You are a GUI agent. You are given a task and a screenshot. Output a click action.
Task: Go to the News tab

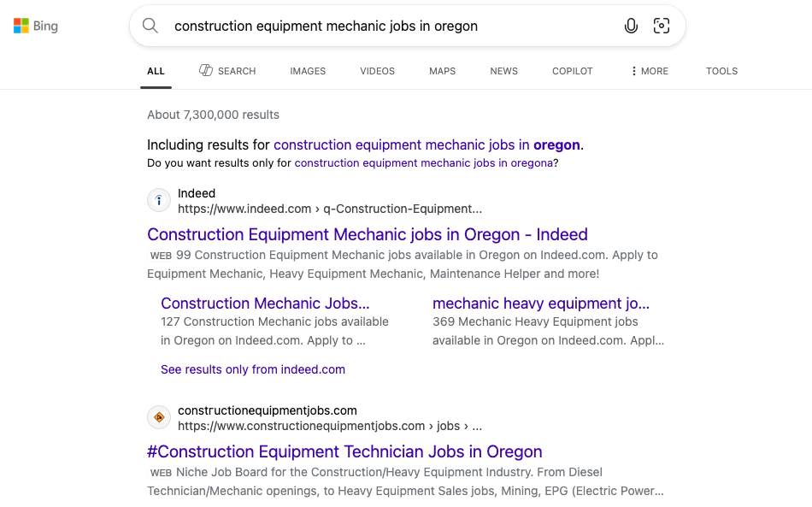click(x=503, y=71)
